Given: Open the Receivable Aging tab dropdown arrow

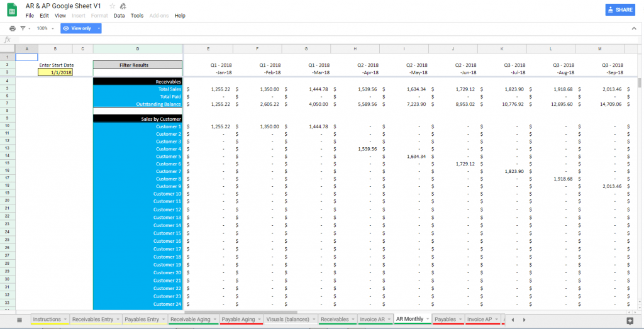Looking at the screenshot, I should pyautogui.click(x=215, y=319).
